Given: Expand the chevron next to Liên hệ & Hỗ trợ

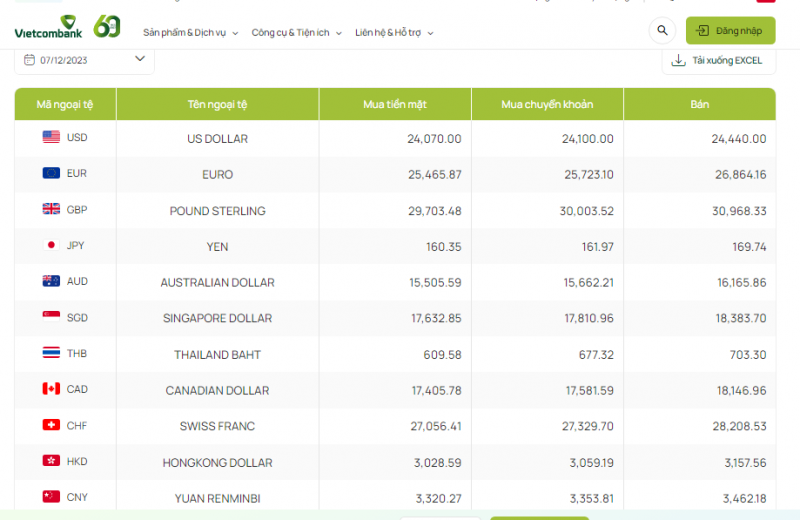Looking at the screenshot, I should tap(431, 33).
